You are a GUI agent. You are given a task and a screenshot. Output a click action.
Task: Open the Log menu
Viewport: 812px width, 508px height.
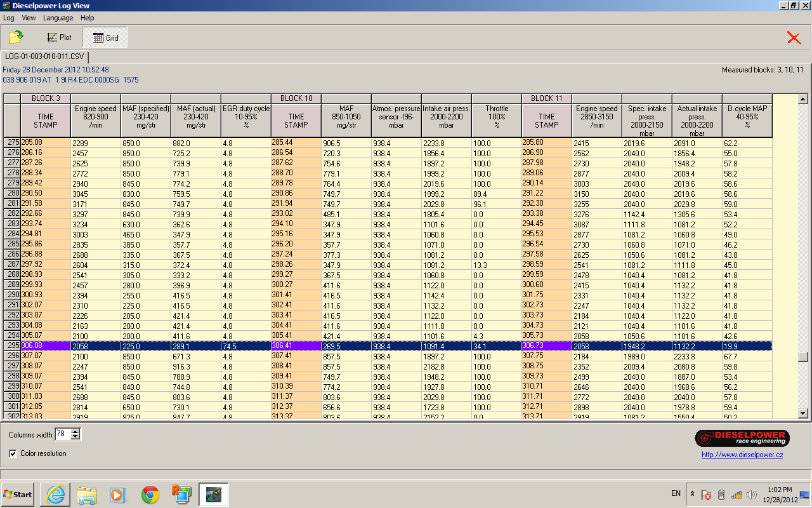[x=9, y=18]
